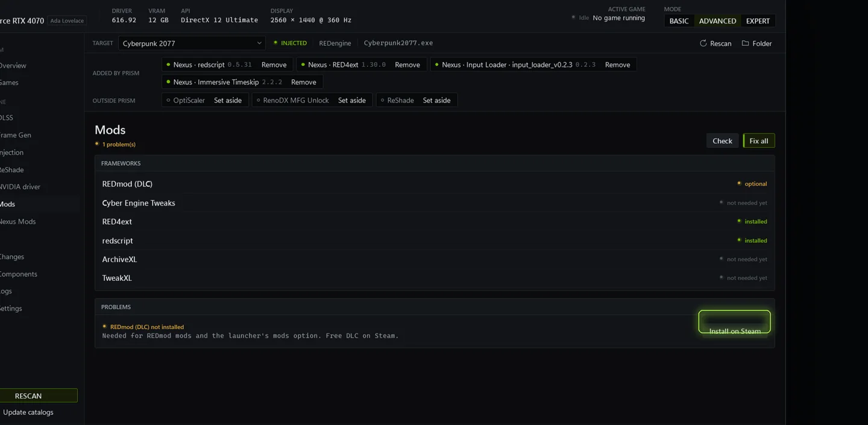
Task: Click the No game running status
Action: pos(618,18)
